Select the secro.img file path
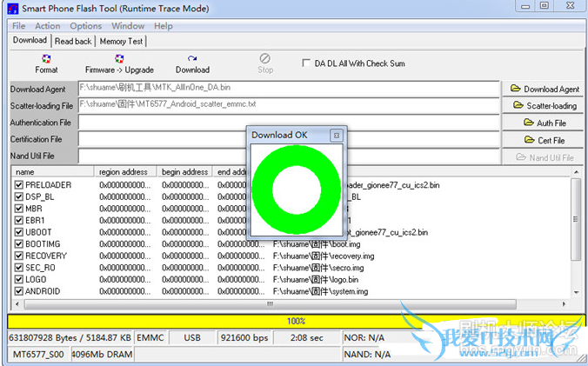 (318, 268)
